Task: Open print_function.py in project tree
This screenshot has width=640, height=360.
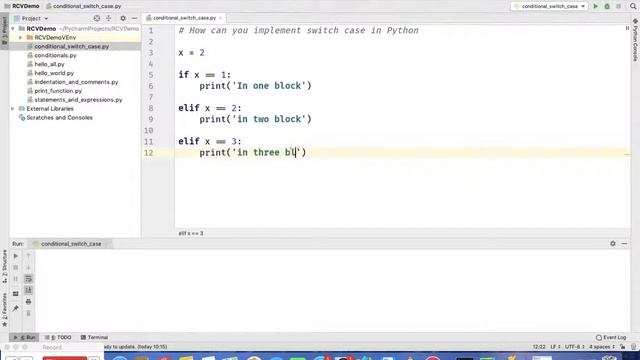Action: pyautogui.click(x=58, y=91)
